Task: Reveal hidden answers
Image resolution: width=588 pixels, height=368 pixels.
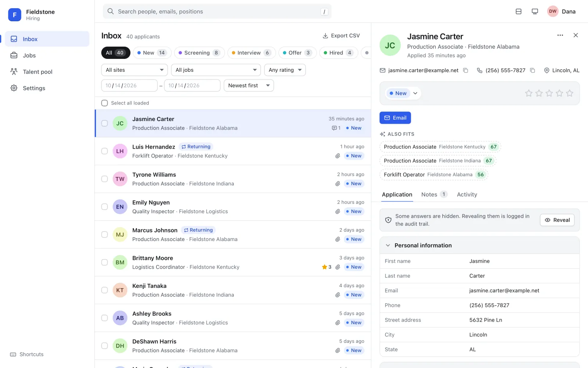Action: tap(557, 220)
